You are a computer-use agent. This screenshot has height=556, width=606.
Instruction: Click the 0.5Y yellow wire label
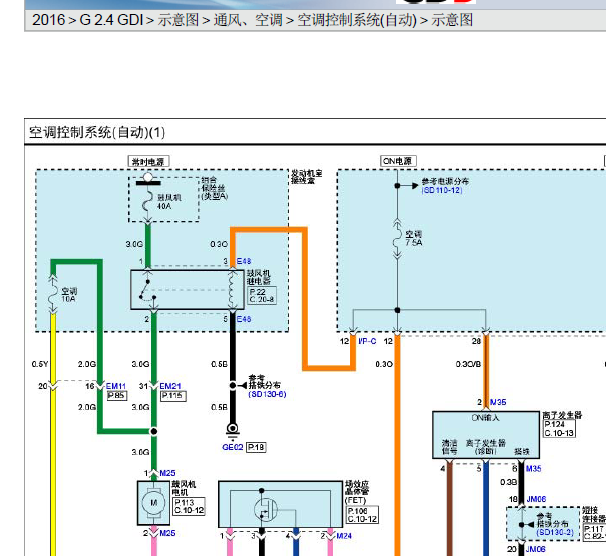click(x=40, y=364)
